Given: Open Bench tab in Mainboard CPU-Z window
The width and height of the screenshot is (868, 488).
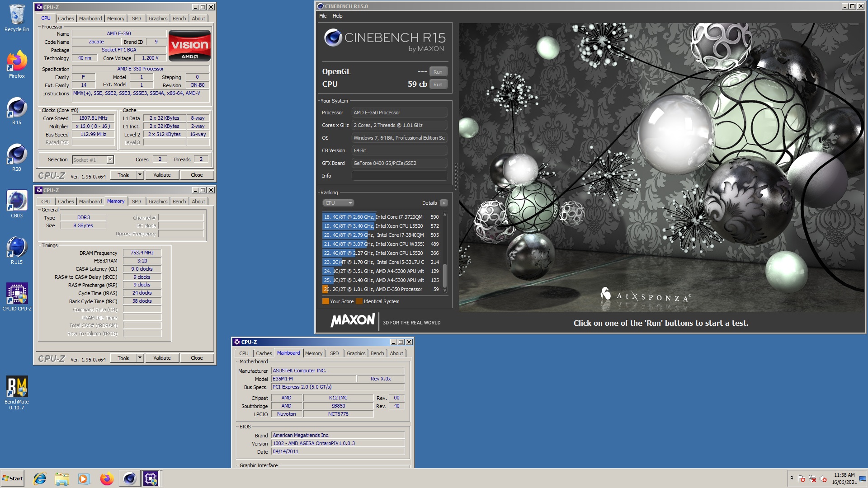Looking at the screenshot, I should click(x=377, y=353).
